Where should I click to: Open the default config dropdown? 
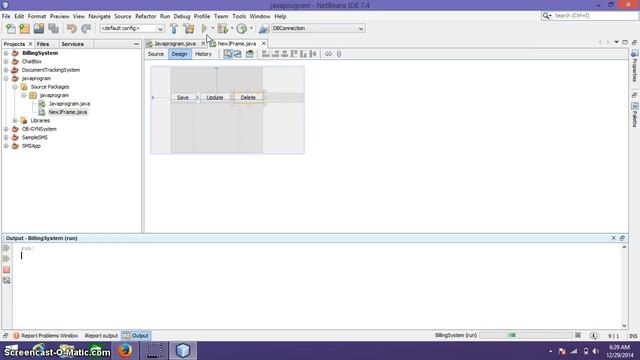[131, 28]
